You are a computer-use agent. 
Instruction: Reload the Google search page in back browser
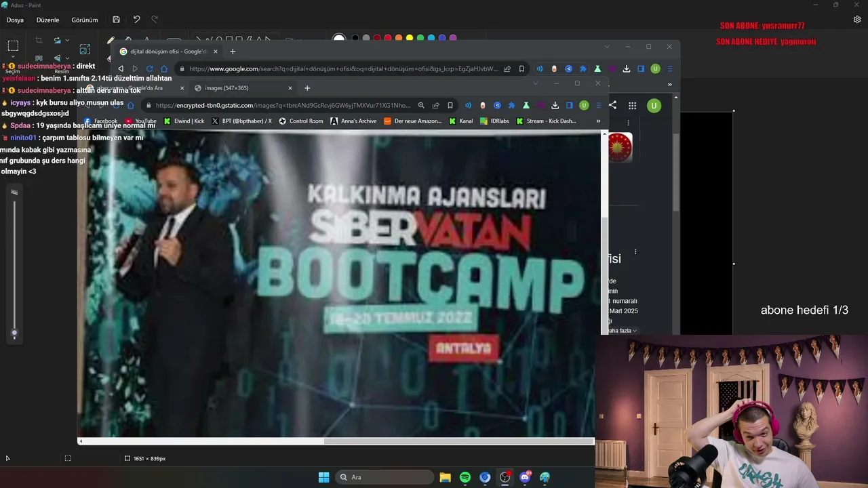pyautogui.click(x=150, y=68)
